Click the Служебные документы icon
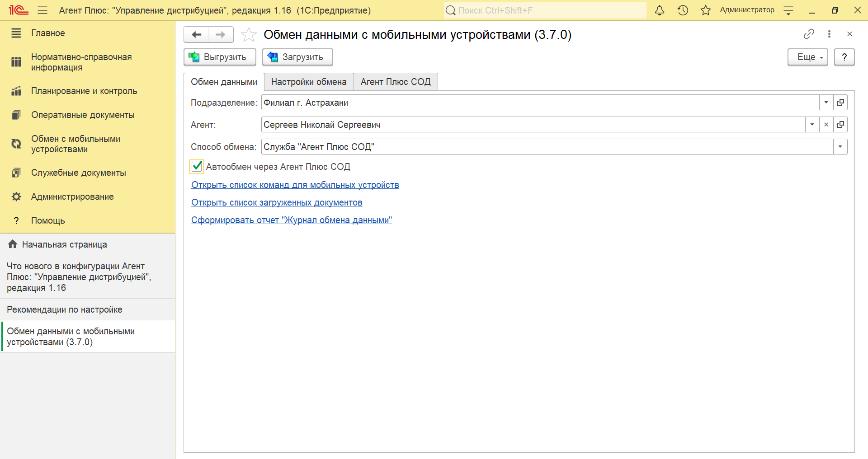Screen dimensions: 868x459 pyautogui.click(x=16, y=173)
